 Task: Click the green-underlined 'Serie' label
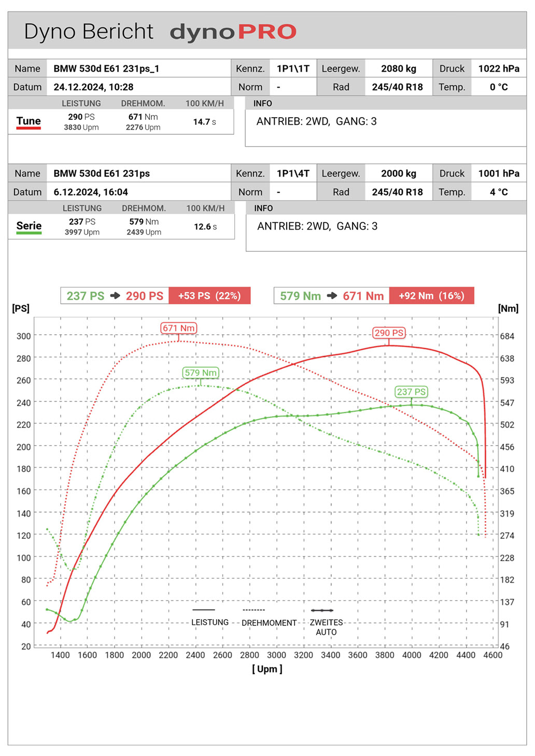click(x=29, y=226)
